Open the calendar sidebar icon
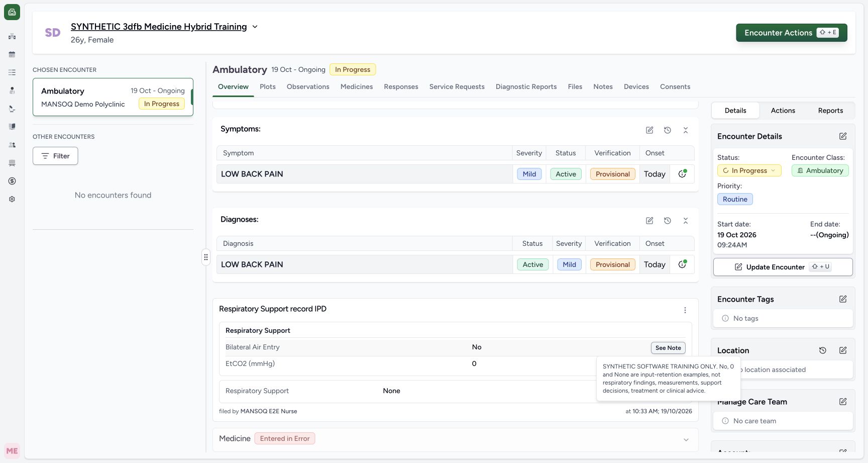Image resolution: width=868 pixels, height=463 pixels. pyautogui.click(x=12, y=54)
